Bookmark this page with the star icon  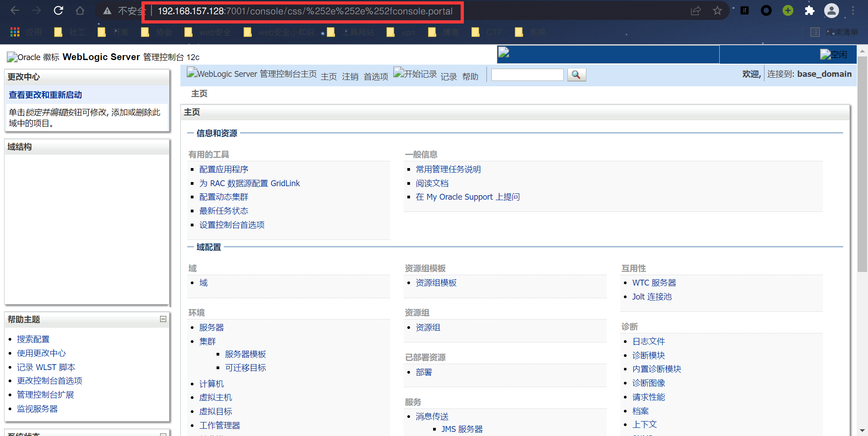717,10
